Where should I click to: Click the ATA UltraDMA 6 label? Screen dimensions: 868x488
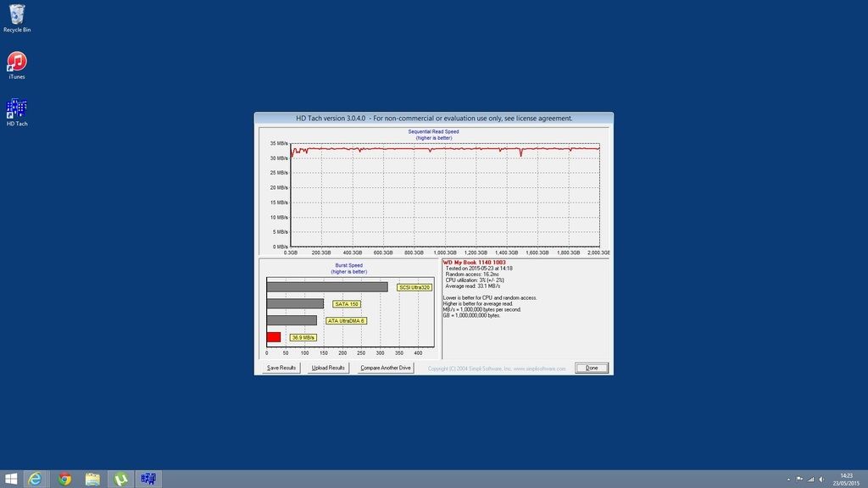point(346,320)
